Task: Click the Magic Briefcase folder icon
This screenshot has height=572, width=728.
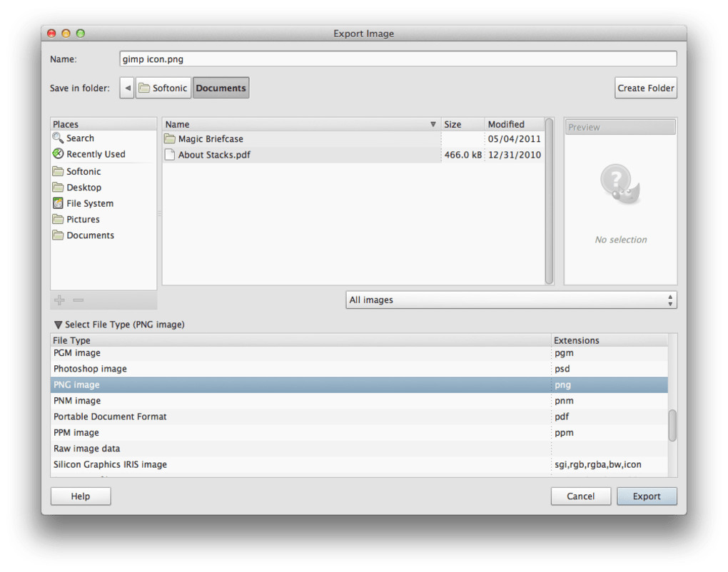Action: [170, 138]
